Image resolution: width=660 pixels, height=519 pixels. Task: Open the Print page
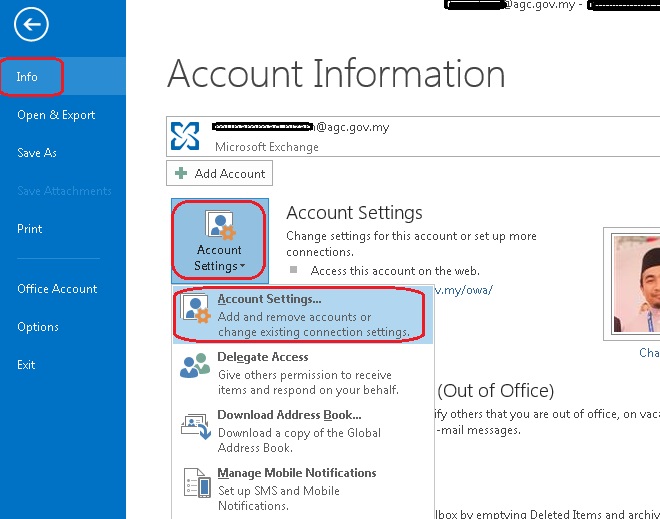29,229
